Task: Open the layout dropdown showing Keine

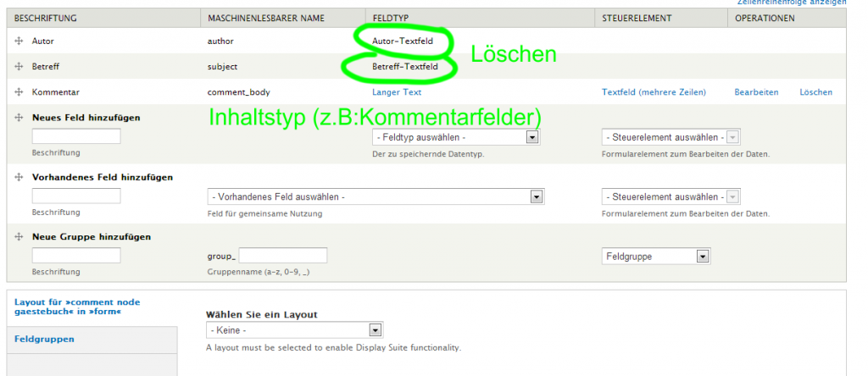Action: (294, 330)
